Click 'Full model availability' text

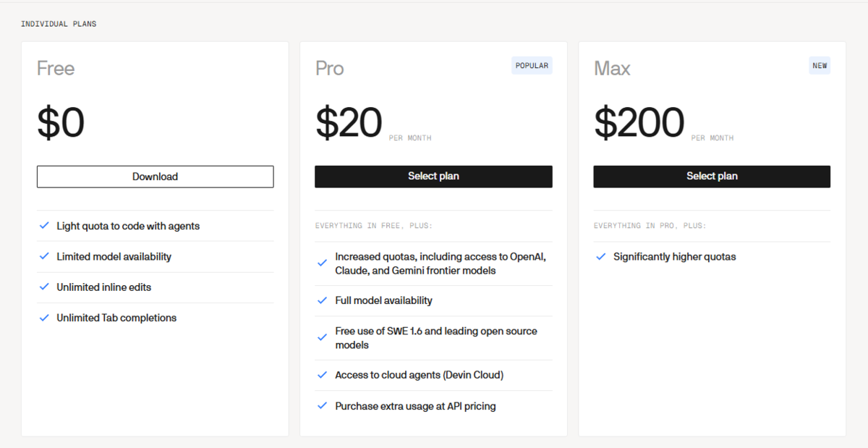384,300
